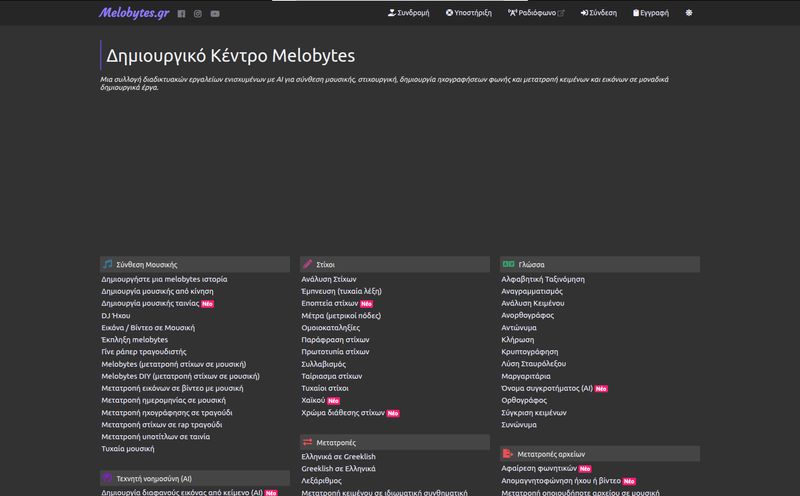Viewport: 800px width, 496px height.
Task: Open Μετατροπή στίχων σε rap τραγούδι
Action: coord(161,425)
